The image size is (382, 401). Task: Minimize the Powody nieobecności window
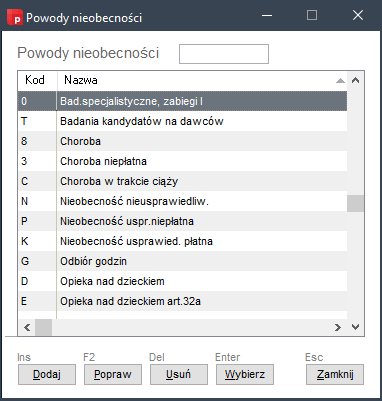point(267,15)
